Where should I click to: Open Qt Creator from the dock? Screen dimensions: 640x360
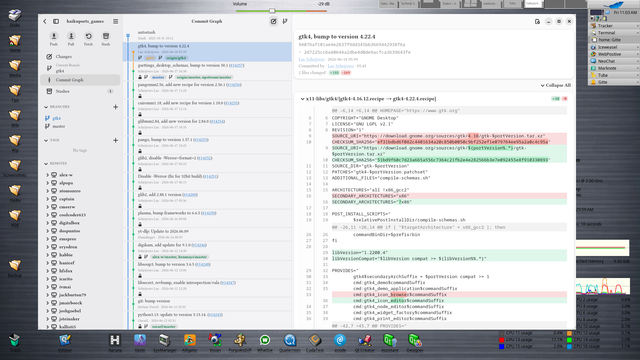click(x=364, y=342)
